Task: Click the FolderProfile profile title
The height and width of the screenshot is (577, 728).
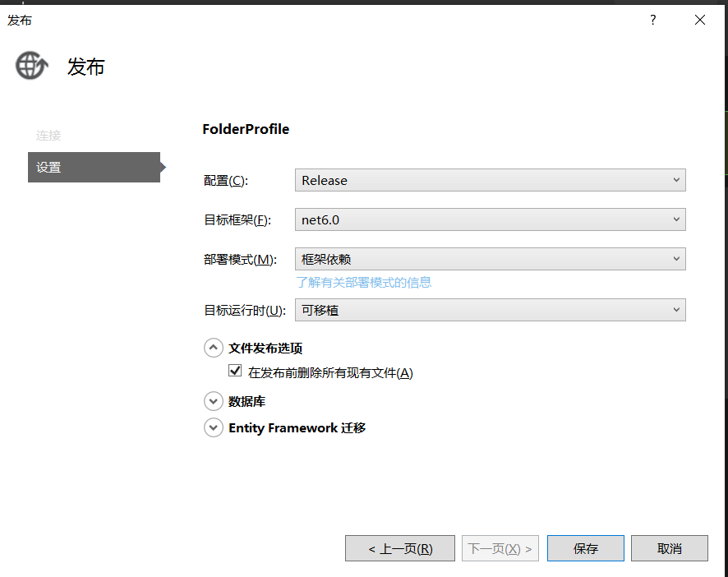Action: tap(246, 129)
